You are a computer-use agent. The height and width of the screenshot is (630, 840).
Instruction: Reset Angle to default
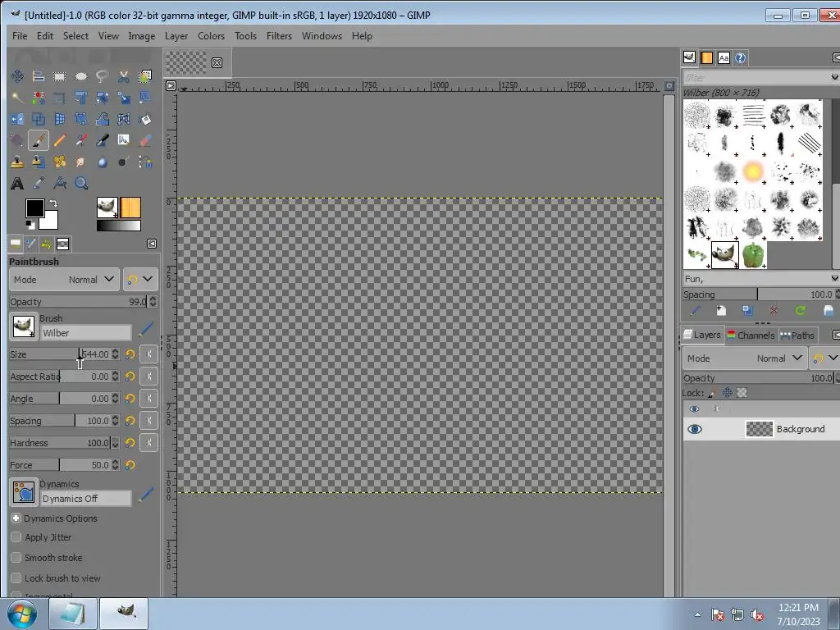coord(130,399)
